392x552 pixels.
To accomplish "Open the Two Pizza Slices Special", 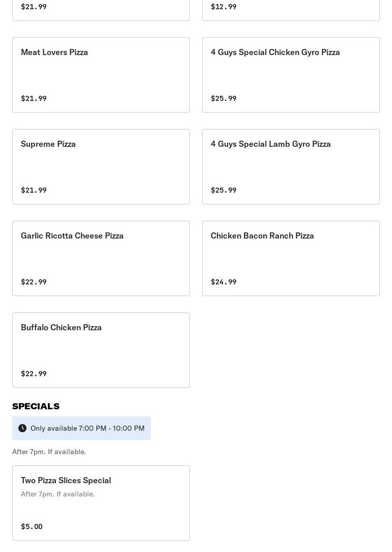I will 101,503.
